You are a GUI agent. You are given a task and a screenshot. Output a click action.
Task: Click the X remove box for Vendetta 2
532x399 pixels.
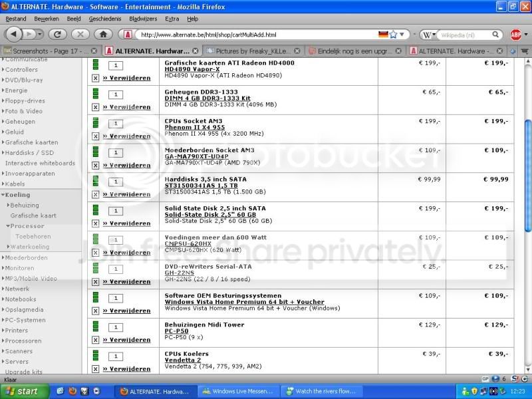pos(95,369)
